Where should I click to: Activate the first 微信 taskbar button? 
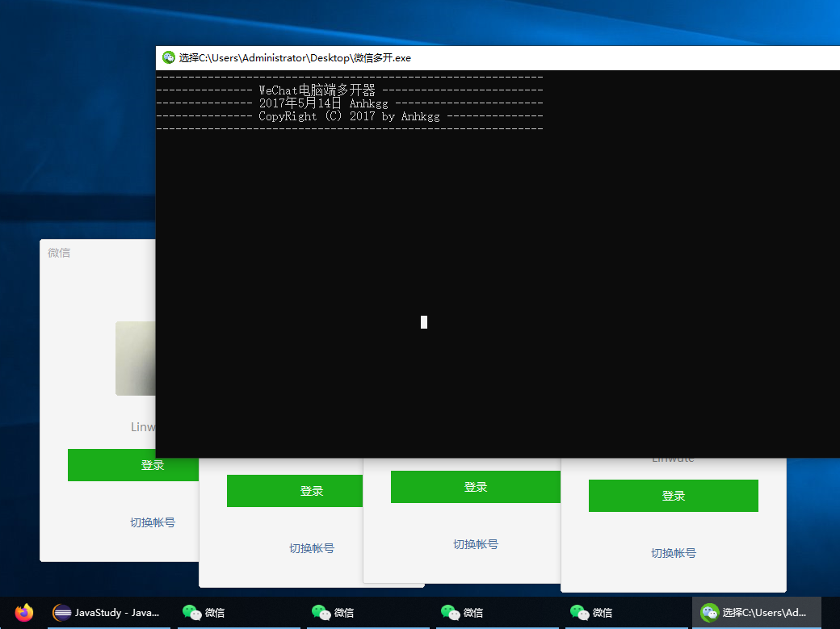pos(239,612)
